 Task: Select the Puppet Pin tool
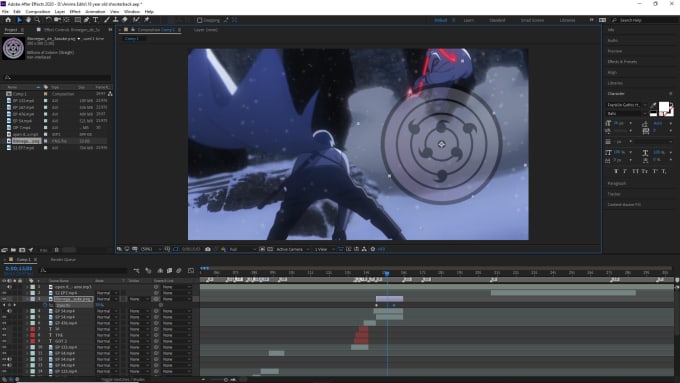(x=147, y=20)
